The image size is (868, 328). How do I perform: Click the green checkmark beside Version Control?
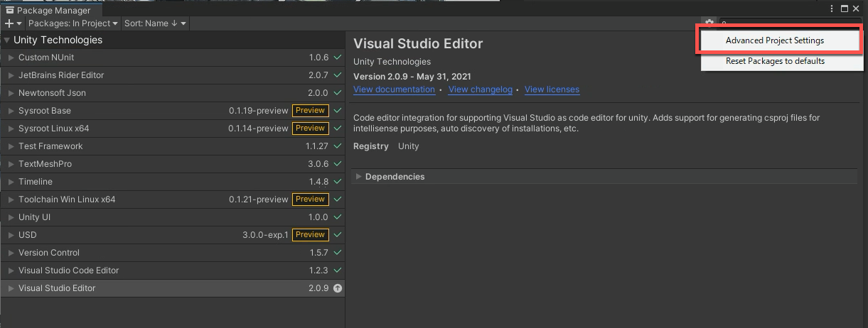click(x=338, y=253)
